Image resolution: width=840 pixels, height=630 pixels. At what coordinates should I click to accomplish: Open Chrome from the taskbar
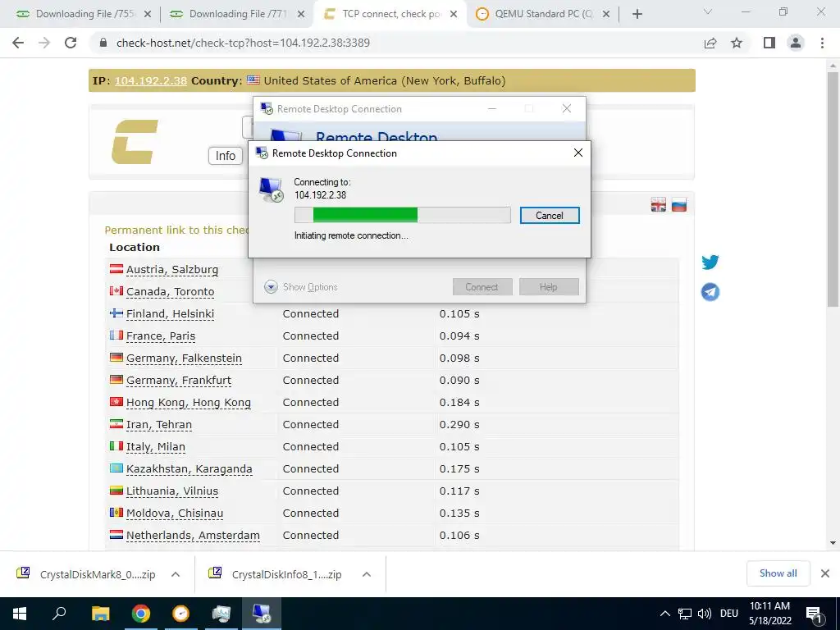(x=140, y=614)
